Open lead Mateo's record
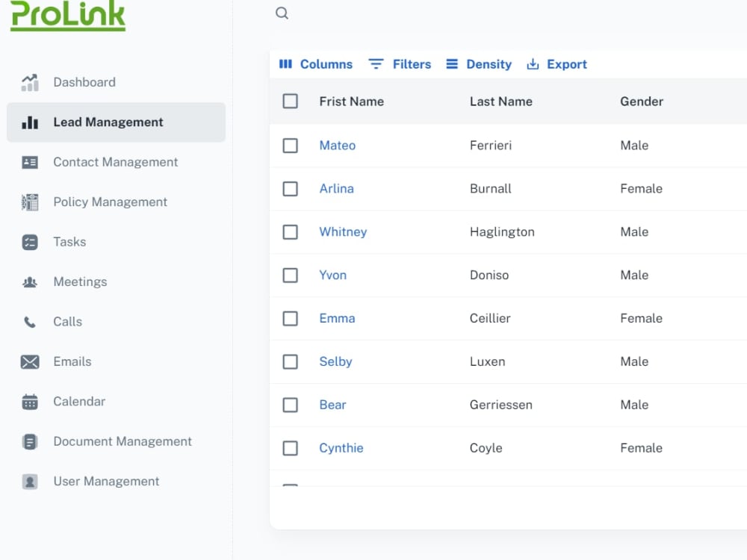Screen dimensions: 747x560 338,146
